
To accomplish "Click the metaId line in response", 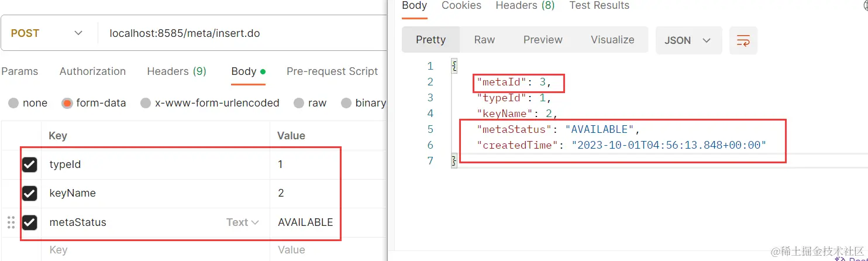I will click(x=514, y=83).
